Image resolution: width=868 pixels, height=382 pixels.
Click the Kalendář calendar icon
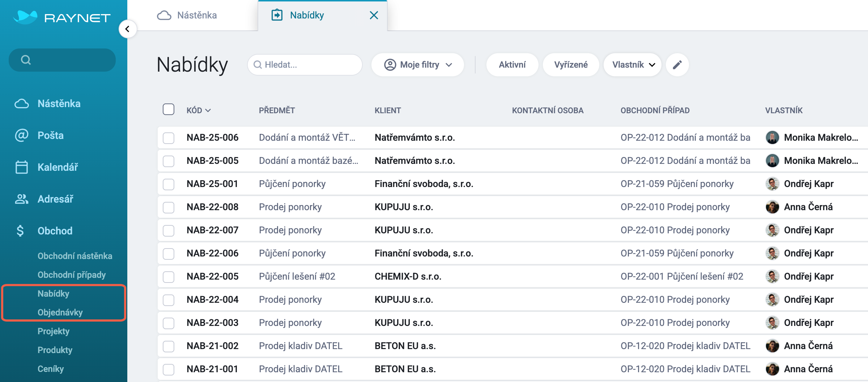click(22, 167)
